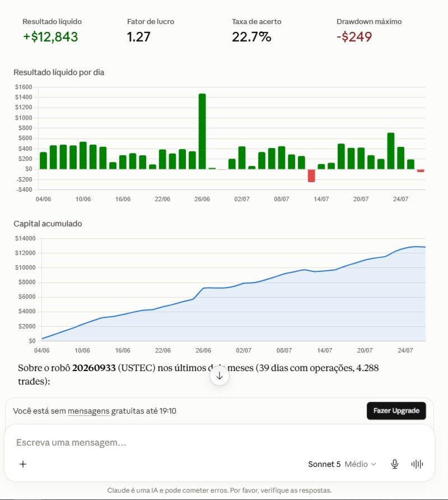Click the plus attachment icon
This screenshot has width=448, height=500.
(23, 464)
